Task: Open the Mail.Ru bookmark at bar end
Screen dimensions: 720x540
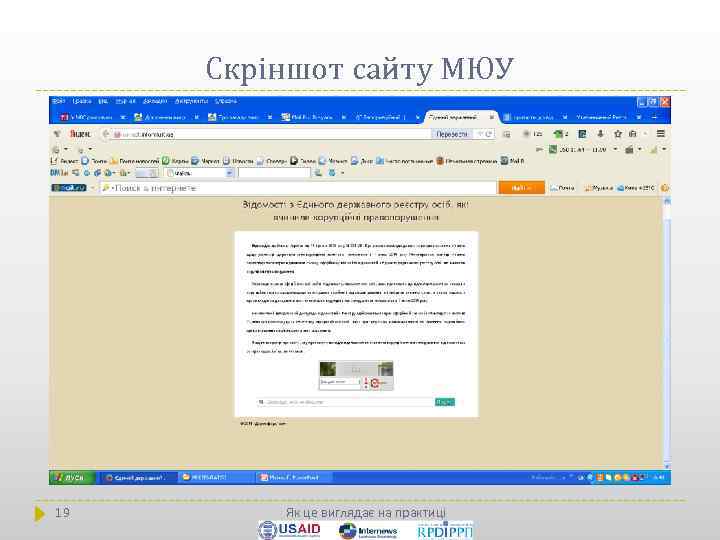Action: coord(512,161)
